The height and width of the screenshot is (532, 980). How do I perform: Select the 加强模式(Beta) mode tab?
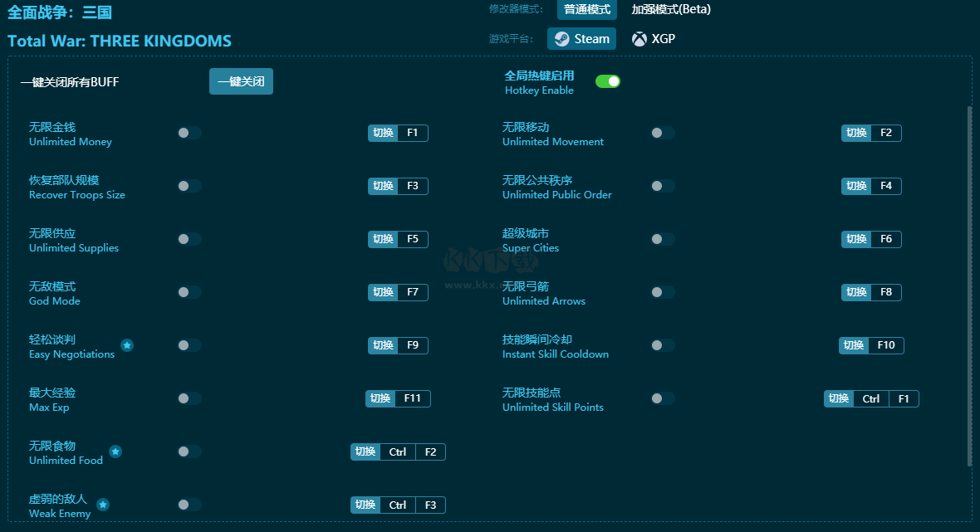670,9
